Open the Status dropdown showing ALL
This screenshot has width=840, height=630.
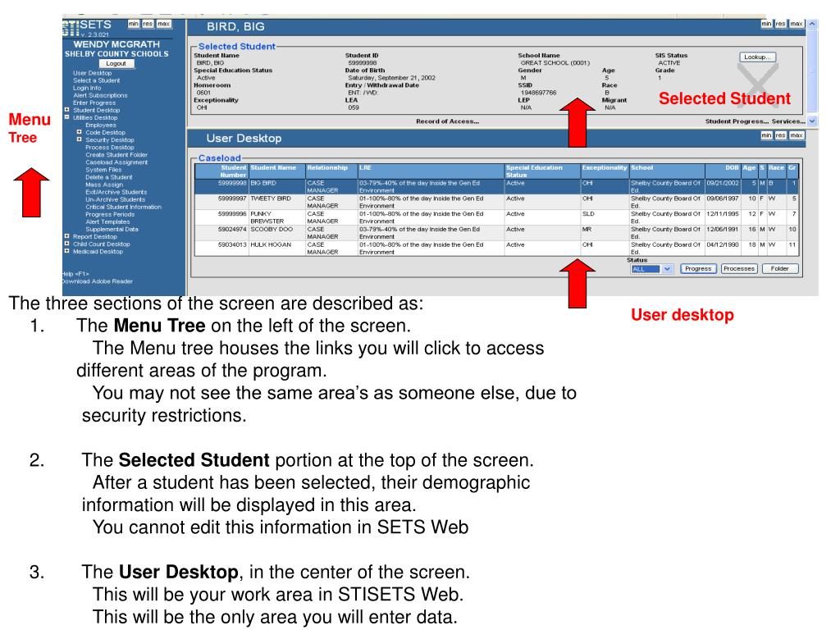click(651, 269)
